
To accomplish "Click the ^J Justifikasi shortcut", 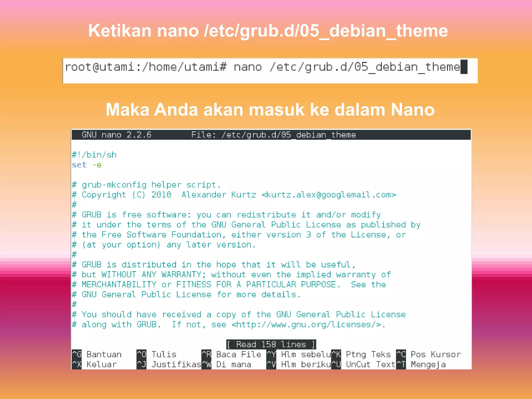I will point(169,364).
